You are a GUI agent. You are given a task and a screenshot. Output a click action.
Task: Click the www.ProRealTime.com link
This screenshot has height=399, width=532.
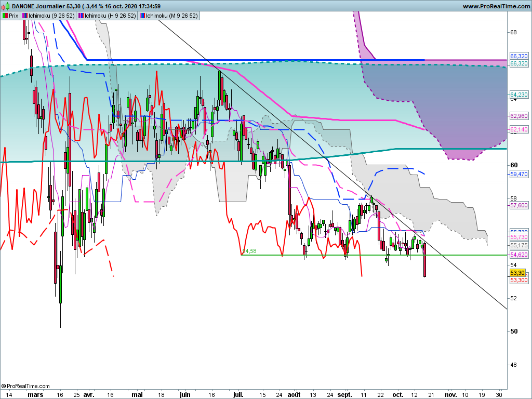496,6
